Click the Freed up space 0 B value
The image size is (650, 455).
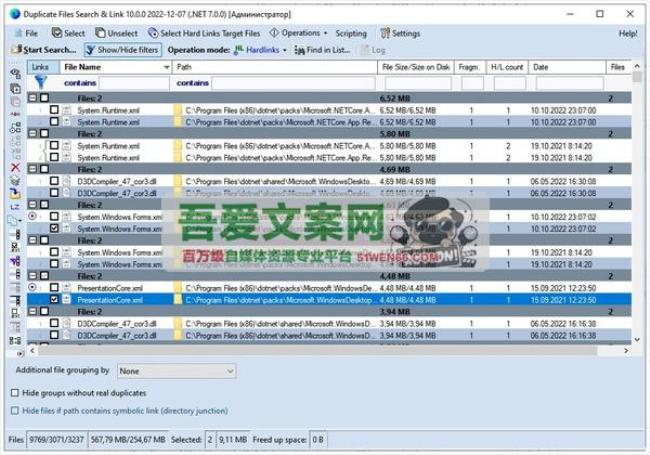[318, 440]
